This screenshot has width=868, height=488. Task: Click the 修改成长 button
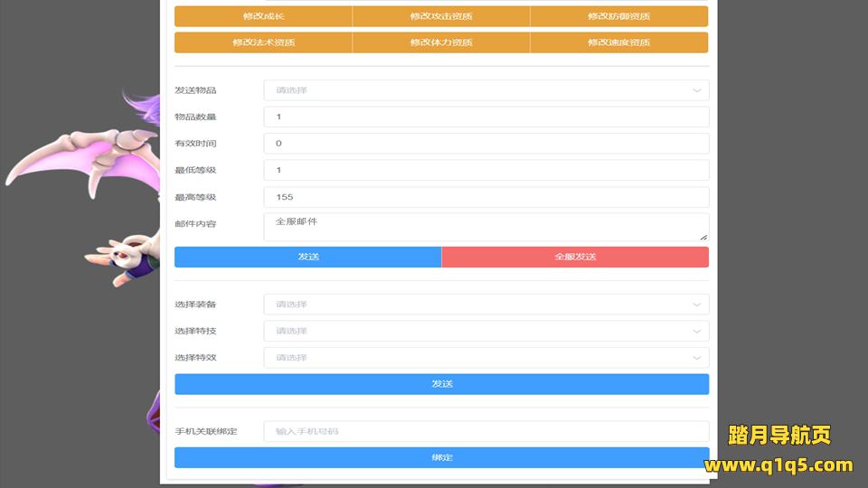(x=263, y=16)
